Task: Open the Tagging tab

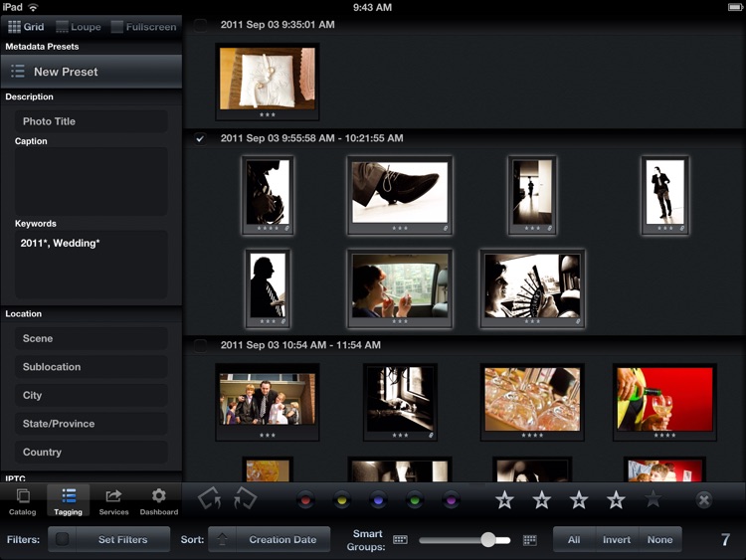Action: [68, 501]
